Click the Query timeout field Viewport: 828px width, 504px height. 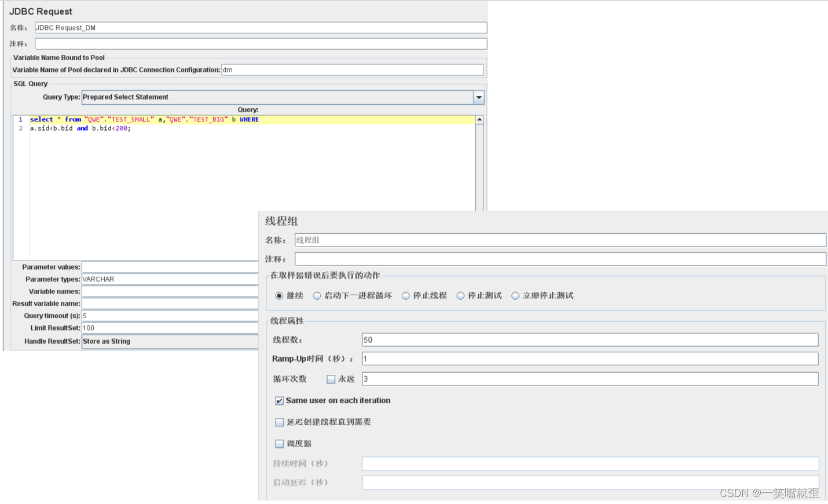170,315
